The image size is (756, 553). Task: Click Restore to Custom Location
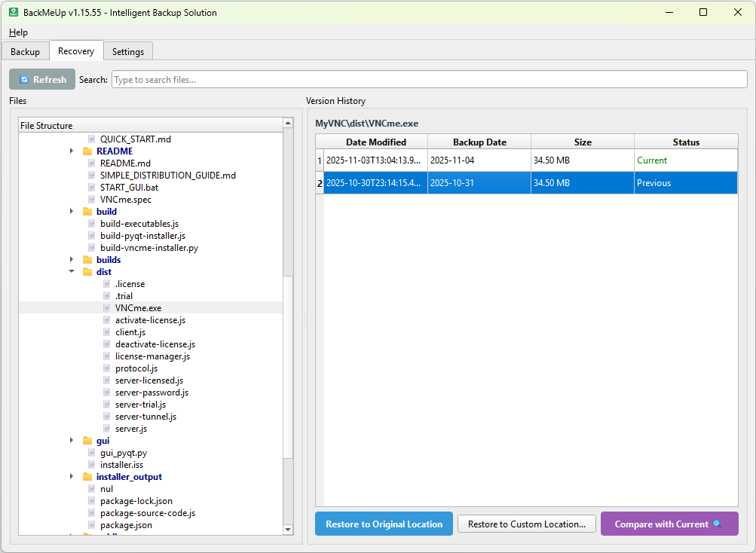[x=526, y=524]
